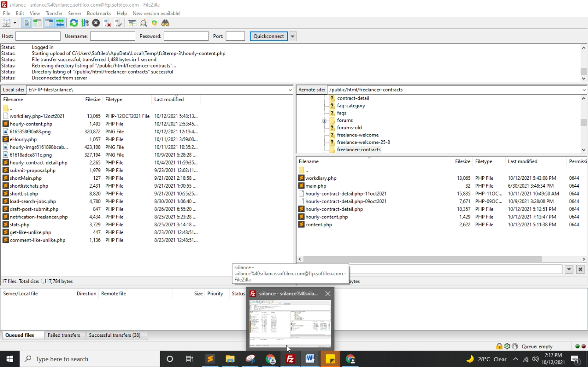Click the Refresh file lists icon

[x=73, y=23]
